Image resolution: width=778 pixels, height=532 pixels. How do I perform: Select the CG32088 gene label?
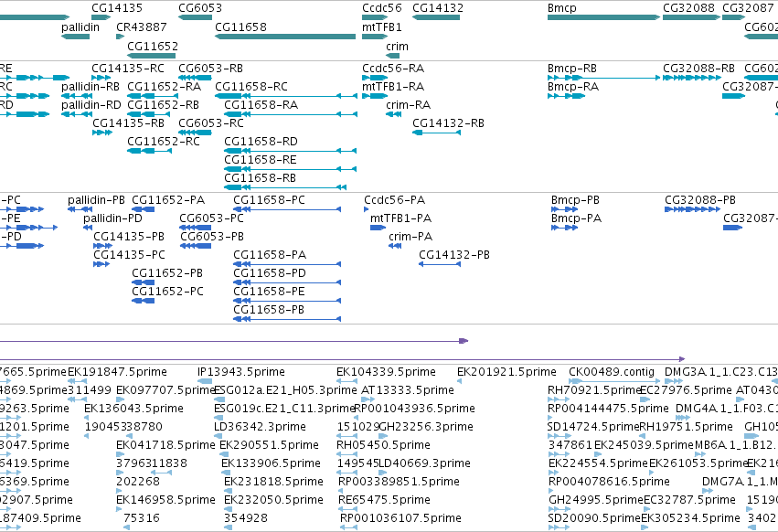point(688,8)
